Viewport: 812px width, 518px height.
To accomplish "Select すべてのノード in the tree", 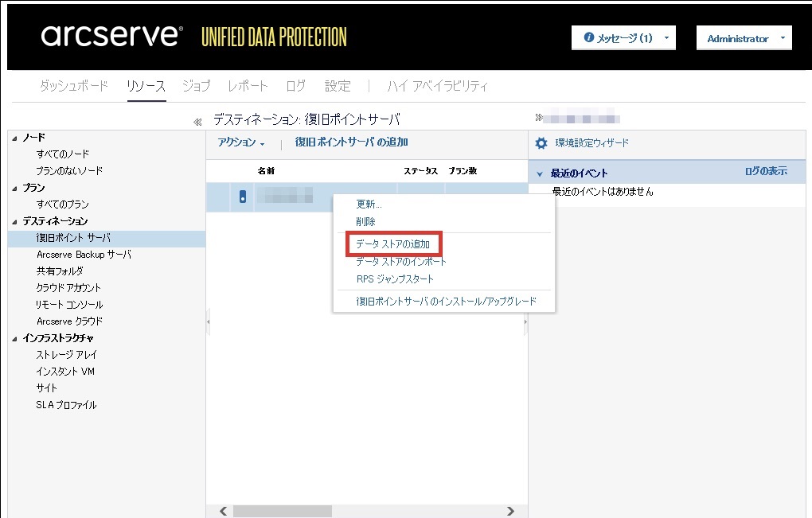I will [x=63, y=154].
